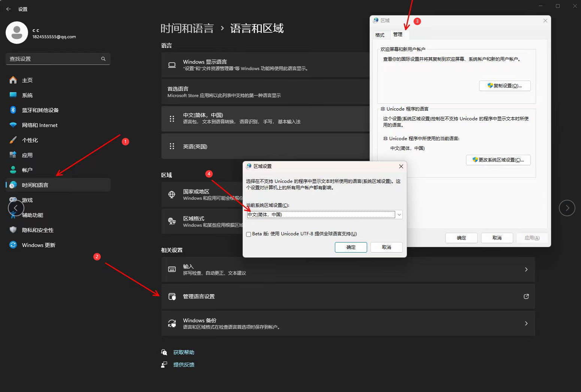The image size is (581, 392).
Task: Switch to the 格式 tab
Action: [x=380, y=35]
